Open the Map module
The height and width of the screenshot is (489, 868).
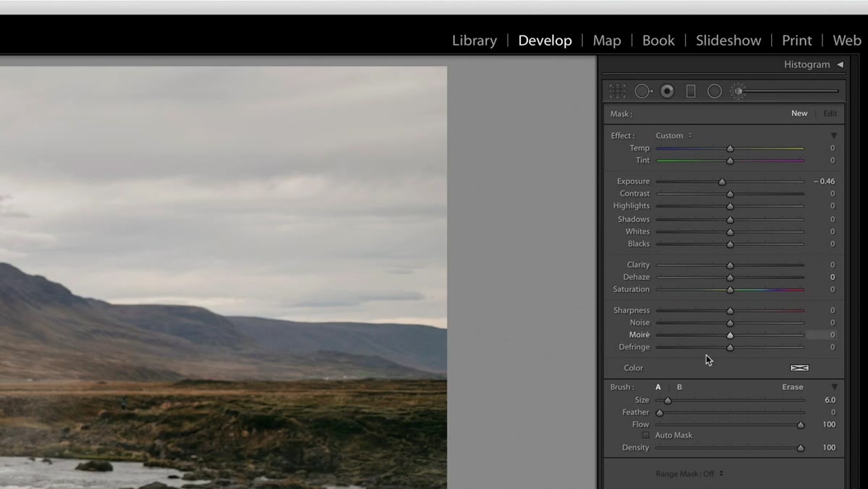click(607, 41)
